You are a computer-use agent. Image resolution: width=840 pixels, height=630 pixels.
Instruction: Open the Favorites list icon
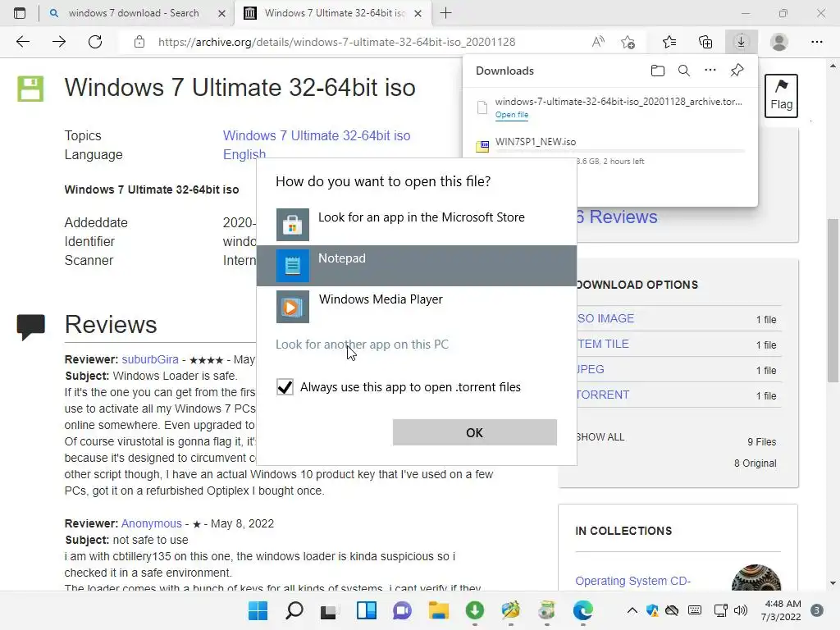(x=669, y=42)
